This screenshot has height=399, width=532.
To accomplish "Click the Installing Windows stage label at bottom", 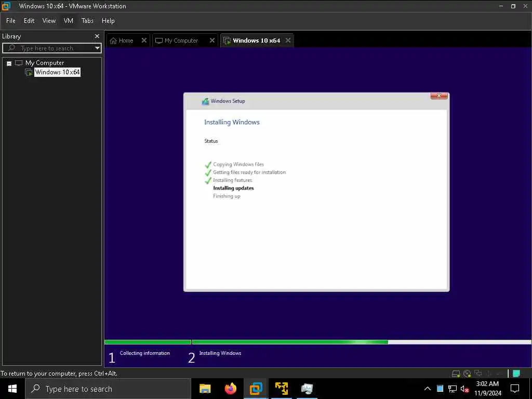I will point(220,353).
